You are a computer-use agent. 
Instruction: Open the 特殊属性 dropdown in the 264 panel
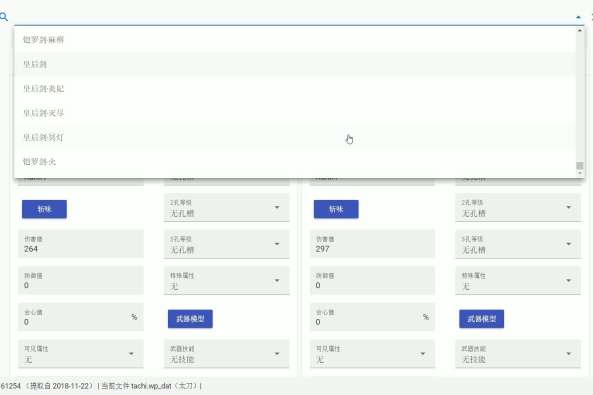pyautogui.click(x=227, y=281)
